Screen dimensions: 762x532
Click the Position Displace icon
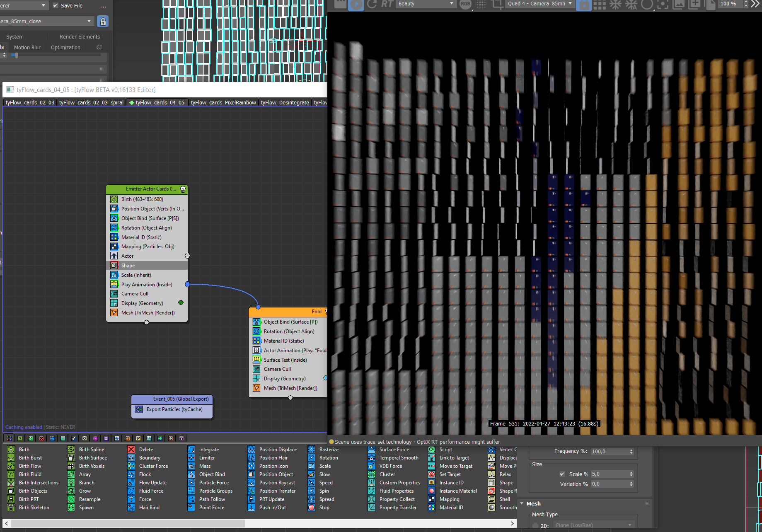(251, 449)
